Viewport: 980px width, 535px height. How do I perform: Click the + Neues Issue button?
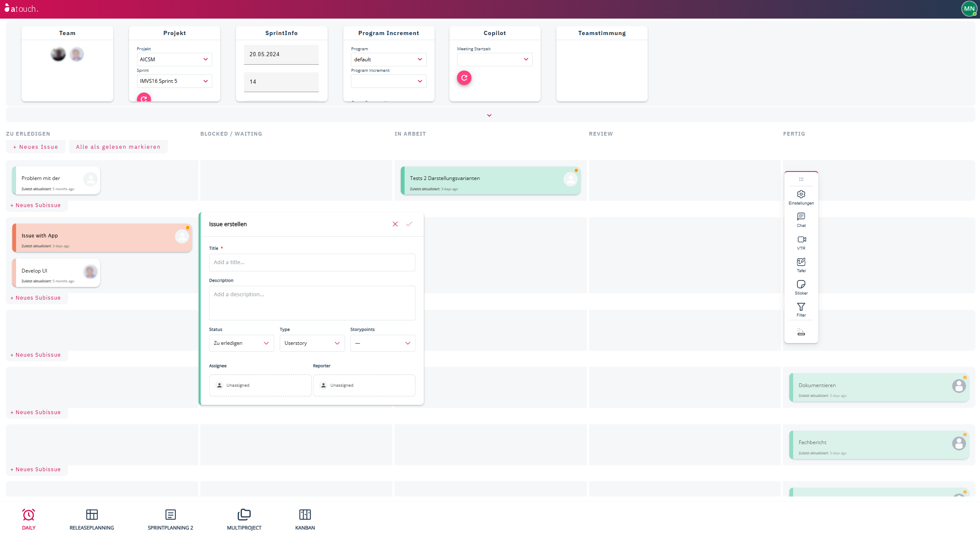point(36,147)
